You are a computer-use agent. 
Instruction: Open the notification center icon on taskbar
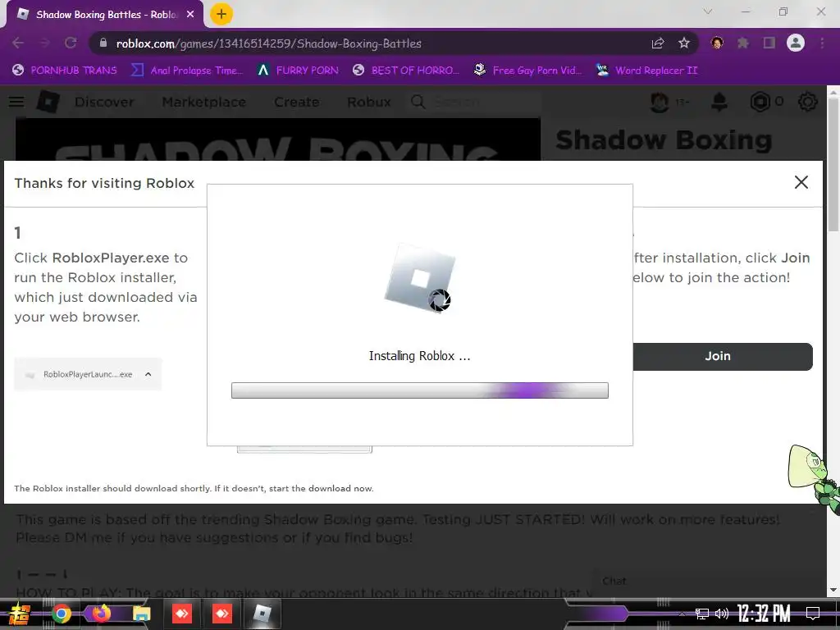pyautogui.click(x=813, y=614)
